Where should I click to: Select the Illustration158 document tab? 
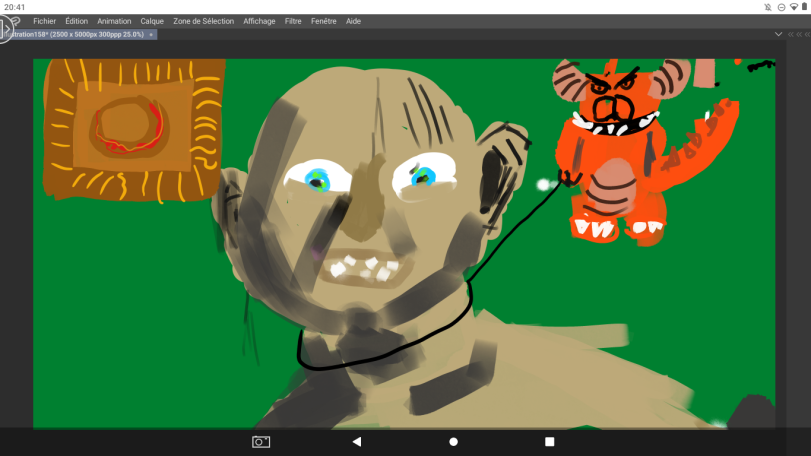click(x=78, y=35)
